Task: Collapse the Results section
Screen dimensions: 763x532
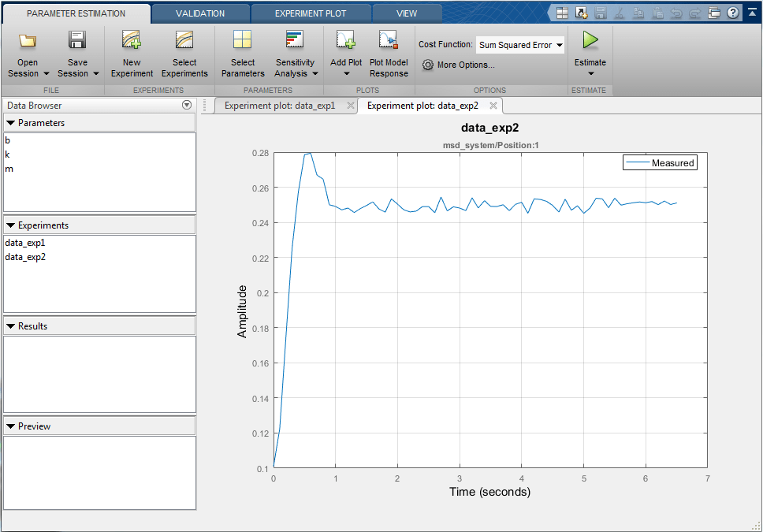Action: click(x=11, y=326)
